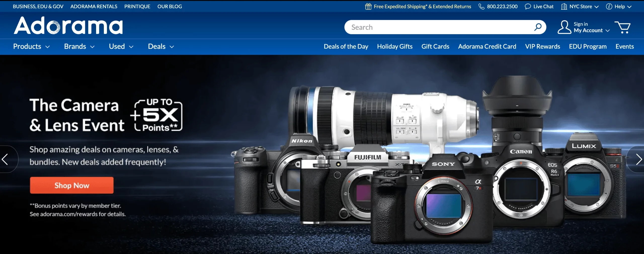This screenshot has height=254, width=644.
Task: Open Adorama Rentals link
Action: click(x=94, y=7)
